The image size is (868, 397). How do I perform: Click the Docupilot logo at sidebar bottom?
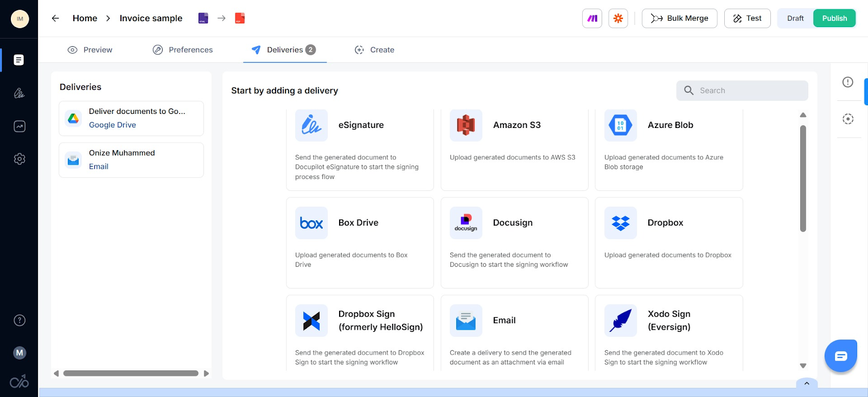click(x=20, y=382)
